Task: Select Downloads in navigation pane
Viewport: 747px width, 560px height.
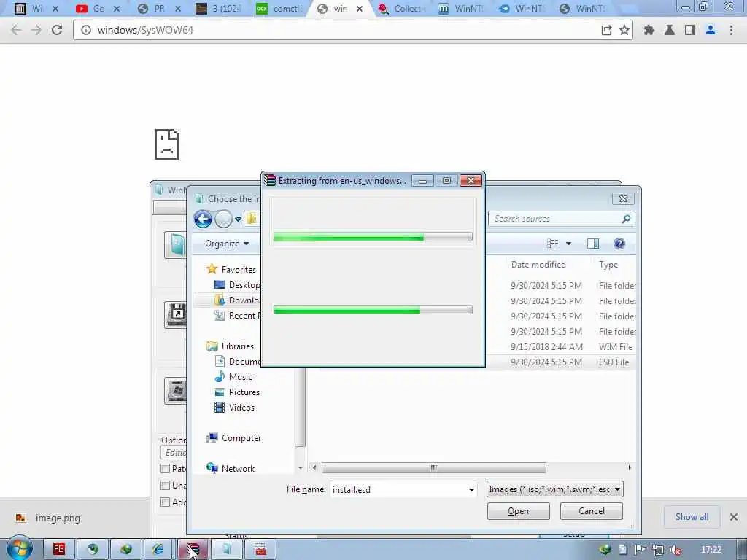Action: pyautogui.click(x=237, y=300)
